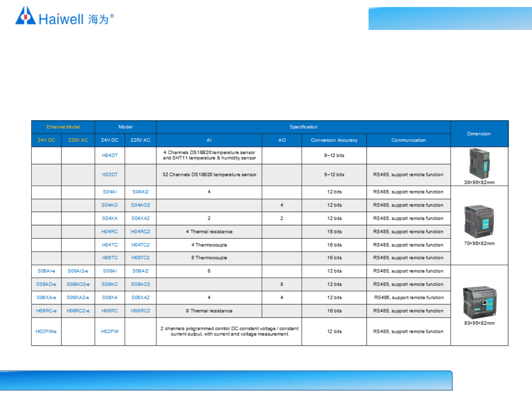Click the AI column header

pyautogui.click(x=209, y=140)
